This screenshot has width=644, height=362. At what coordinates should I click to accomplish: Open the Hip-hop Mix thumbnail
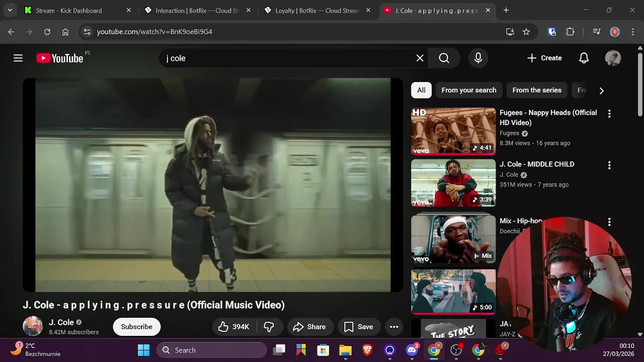pyautogui.click(x=453, y=239)
